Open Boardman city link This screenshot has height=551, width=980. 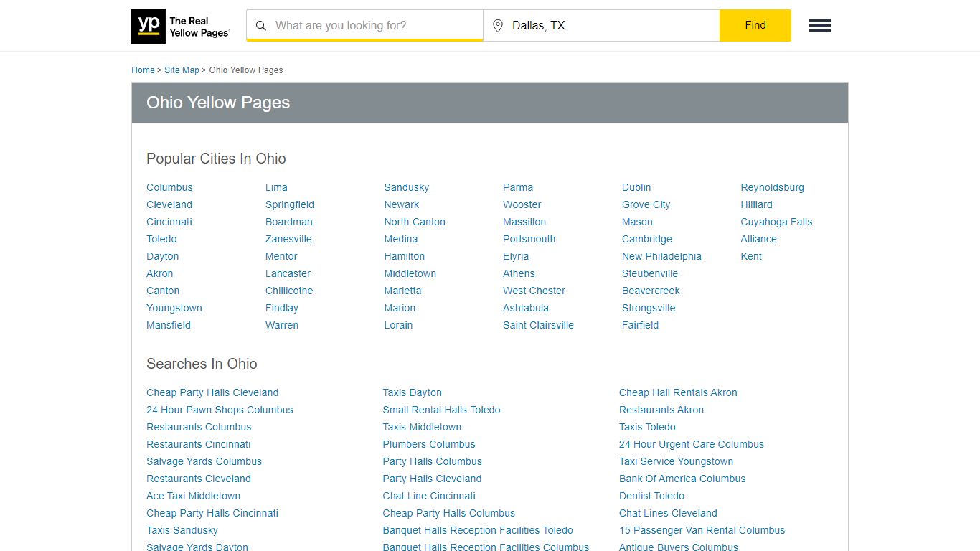pos(289,222)
